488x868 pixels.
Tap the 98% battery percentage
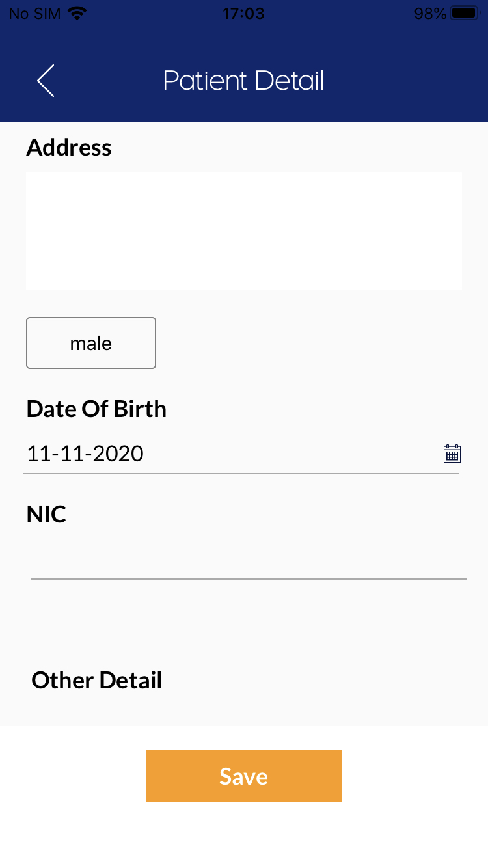pos(430,13)
